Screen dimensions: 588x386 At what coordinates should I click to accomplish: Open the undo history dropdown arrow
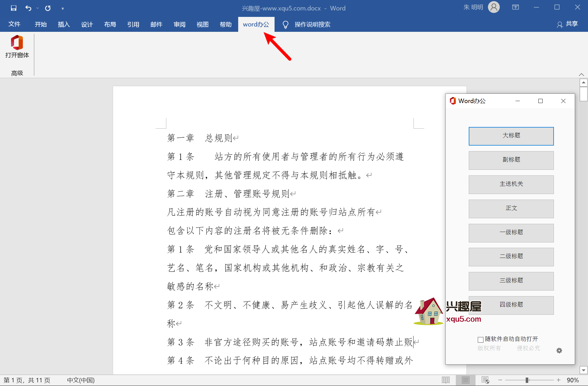pos(37,8)
